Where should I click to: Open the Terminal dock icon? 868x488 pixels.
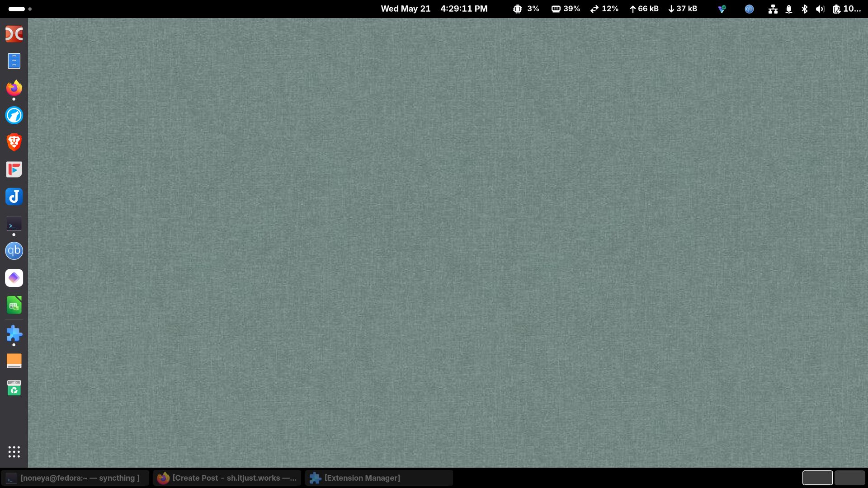click(14, 225)
